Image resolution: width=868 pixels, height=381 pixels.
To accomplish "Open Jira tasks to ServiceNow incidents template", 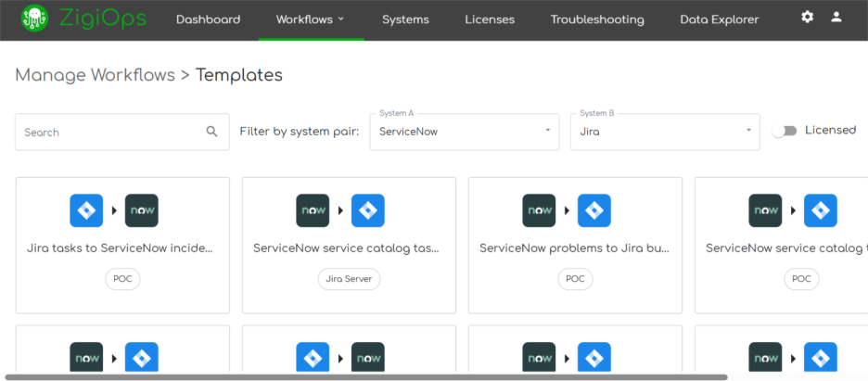I will click(122, 245).
